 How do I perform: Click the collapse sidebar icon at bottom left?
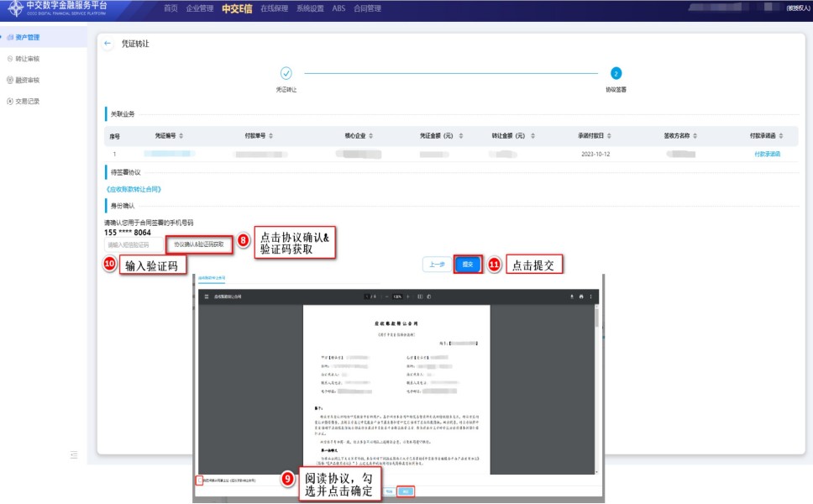click(x=74, y=454)
